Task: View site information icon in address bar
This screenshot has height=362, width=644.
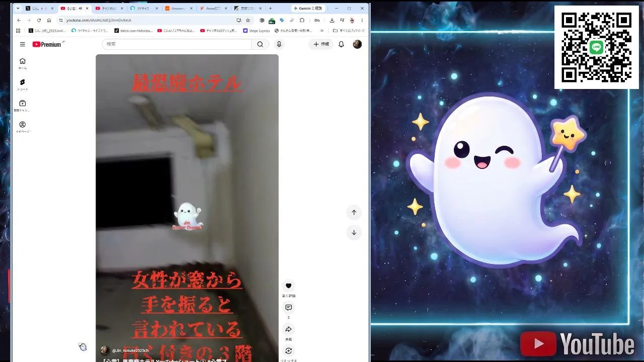Action: click(60, 20)
